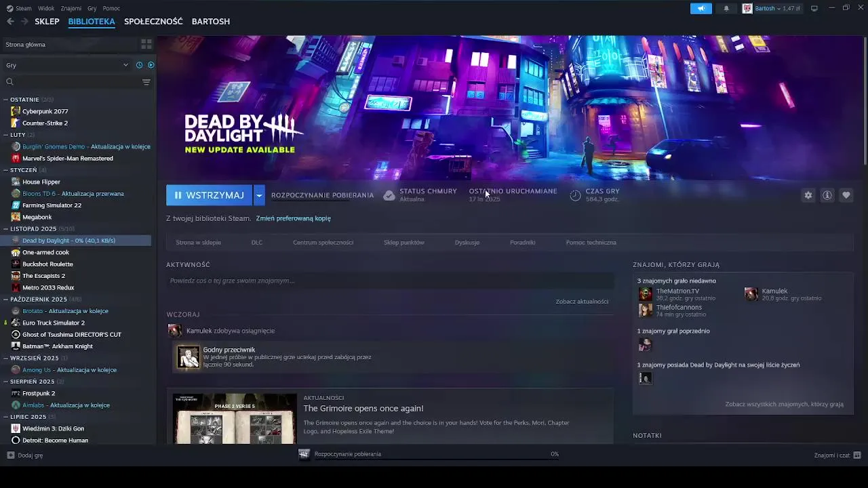Add Dead by Daylight to favorites heart
This screenshot has height=488, width=868.
(x=846, y=195)
